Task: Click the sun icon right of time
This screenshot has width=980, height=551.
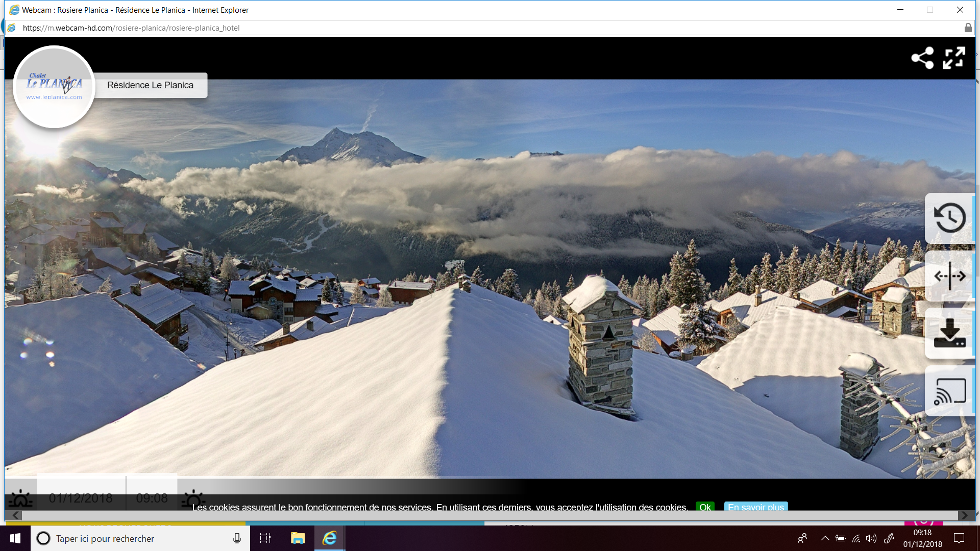Action: click(x=193, y=498)
